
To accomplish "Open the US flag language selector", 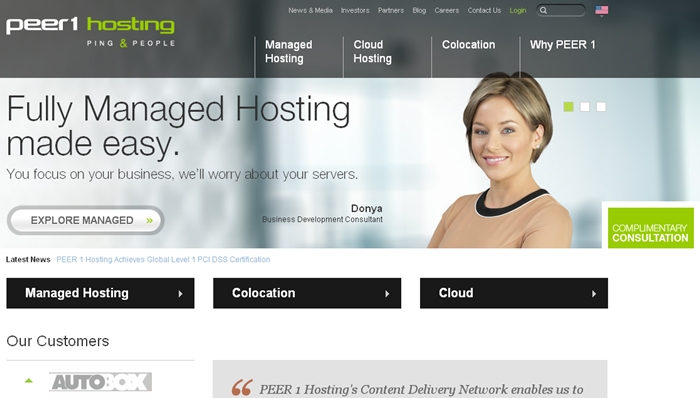I will click(601, 10).
